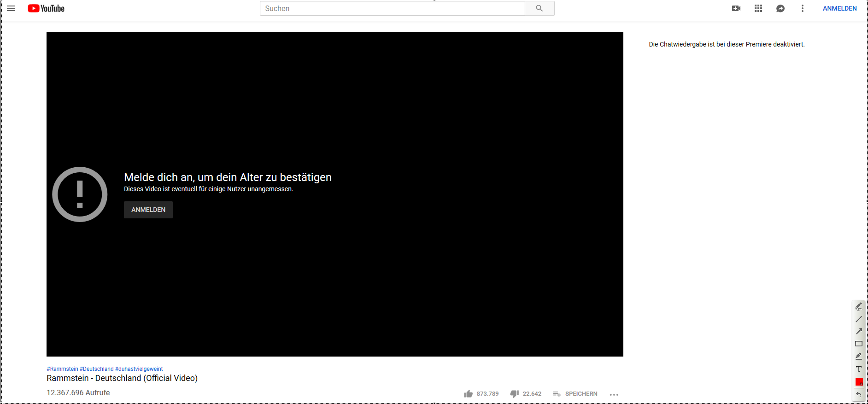Select the freehand pencil drawing tool
Screen dimensions: 868x404
(859, 307)
